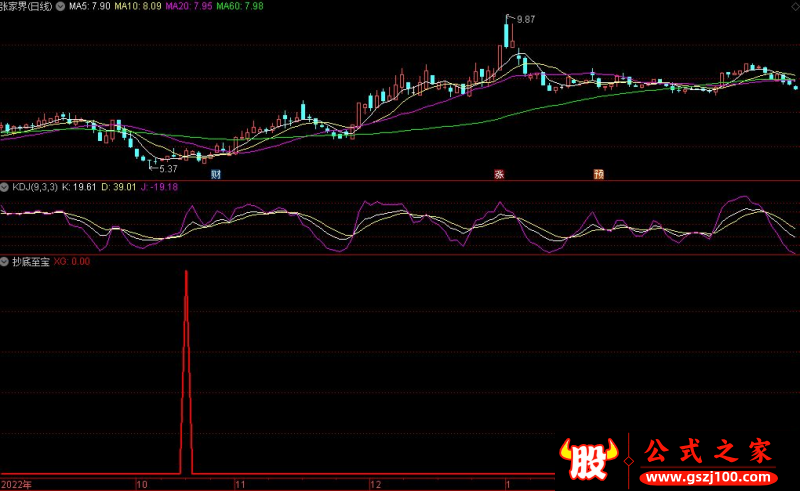
Task: Click month 11 on the time axis
Action: click(x=240, y=484)
